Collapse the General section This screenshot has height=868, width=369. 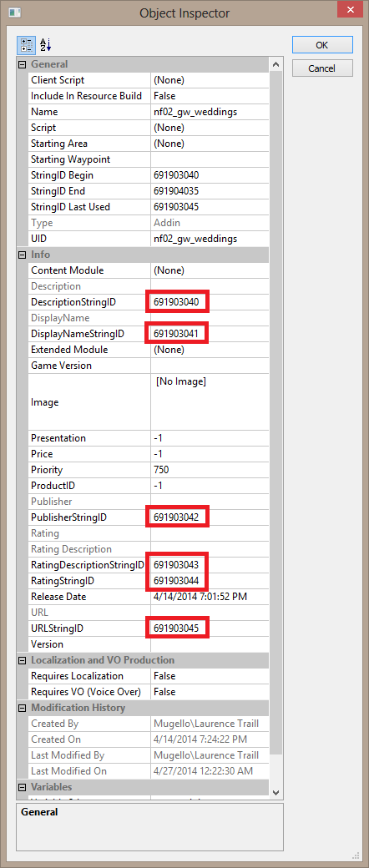coord(23,64)
